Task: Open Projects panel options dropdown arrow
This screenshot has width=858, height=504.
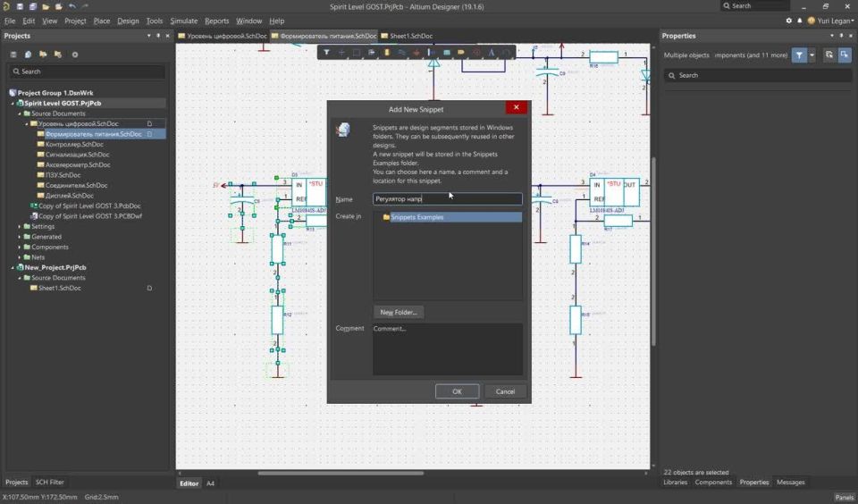Action: click(149, 36)
